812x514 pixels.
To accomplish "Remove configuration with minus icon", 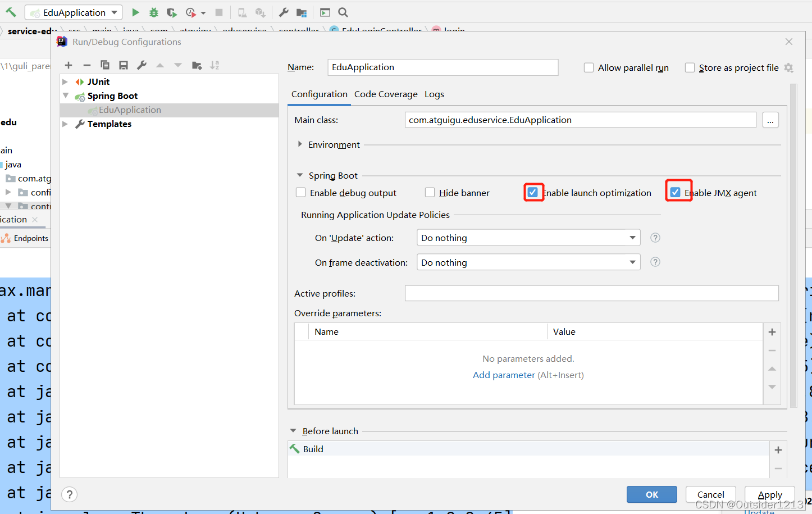I will pos(86,65).
